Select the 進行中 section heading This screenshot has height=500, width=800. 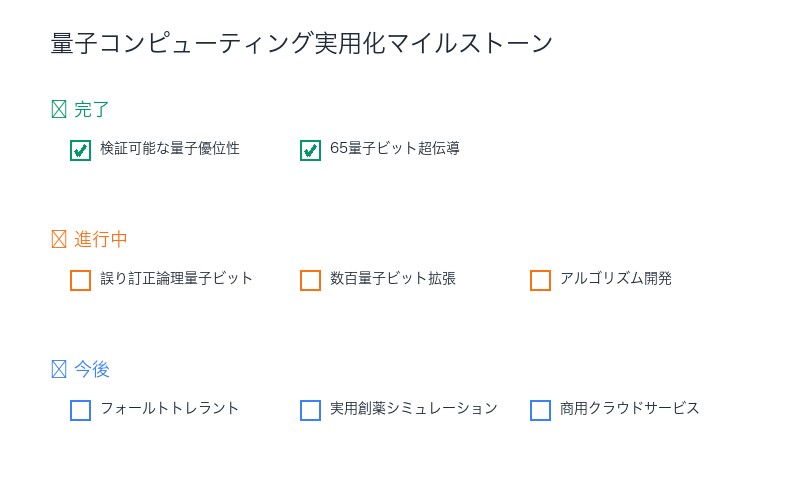coord(101,240)
